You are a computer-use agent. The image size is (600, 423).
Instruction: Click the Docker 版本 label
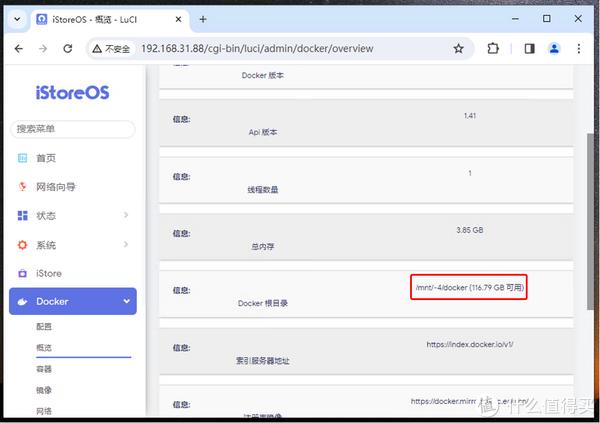tap(262, 75)
